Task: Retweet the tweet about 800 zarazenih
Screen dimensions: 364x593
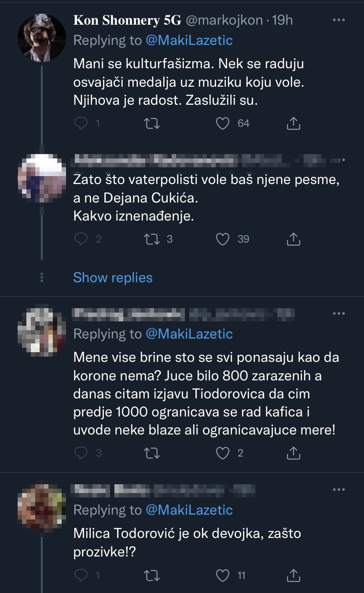Action: 152,453
